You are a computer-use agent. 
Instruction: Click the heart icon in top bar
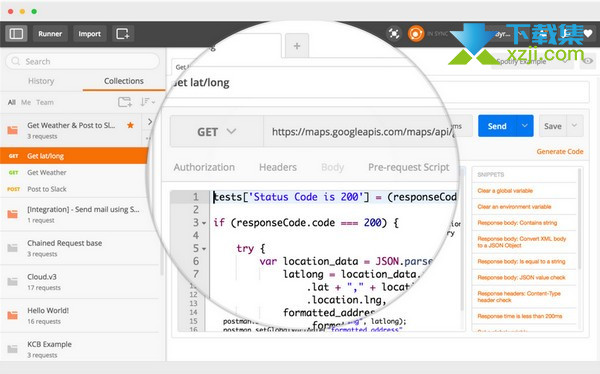tap(588, 34)
